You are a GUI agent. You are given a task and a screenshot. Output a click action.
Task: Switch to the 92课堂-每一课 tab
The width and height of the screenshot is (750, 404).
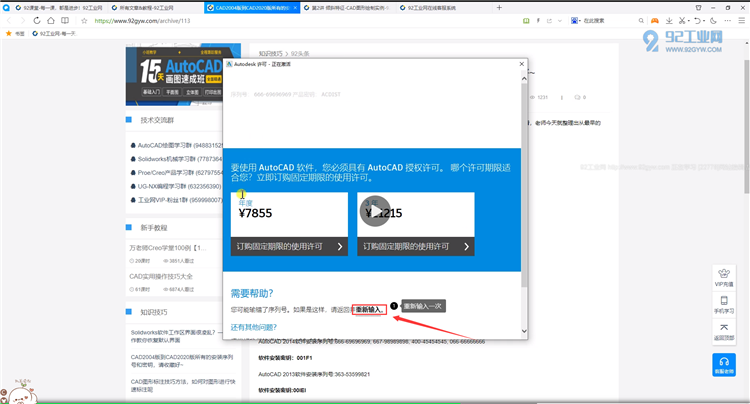click(58, 8)
